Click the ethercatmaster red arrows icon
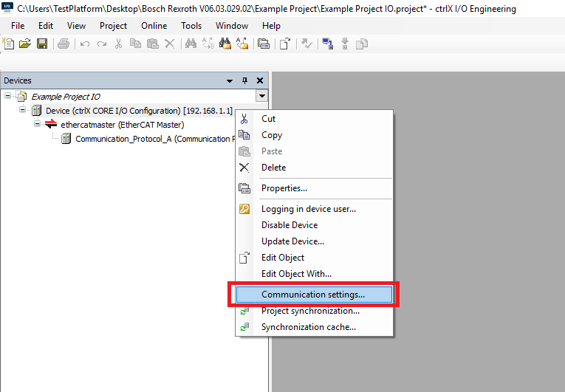565x392 pixels. pos(51,125)
